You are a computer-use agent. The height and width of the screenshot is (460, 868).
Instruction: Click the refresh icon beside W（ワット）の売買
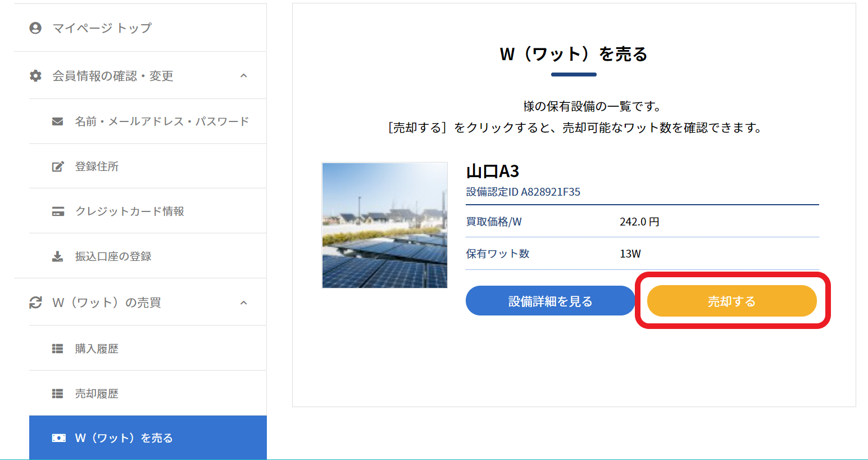click(35, 303)
